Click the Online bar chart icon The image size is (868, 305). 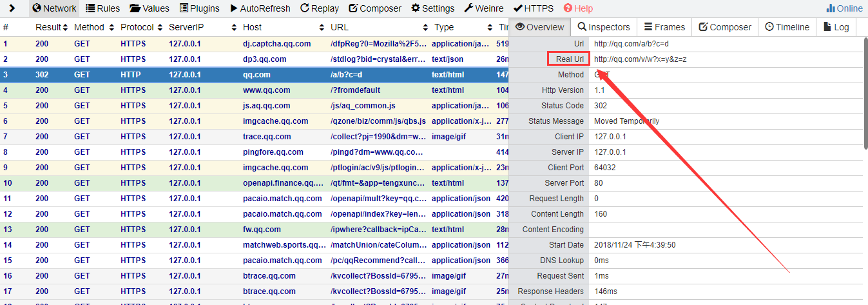tap(831, 8)
